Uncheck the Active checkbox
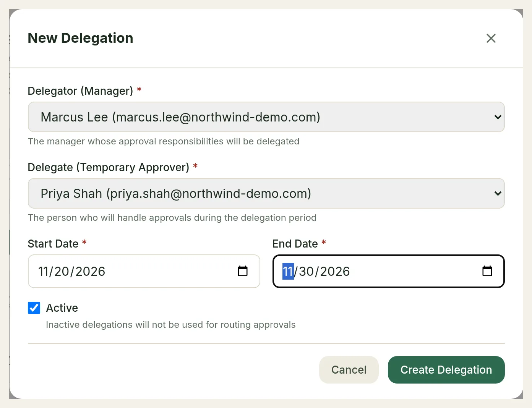532x408 pixels. (34, 308)
